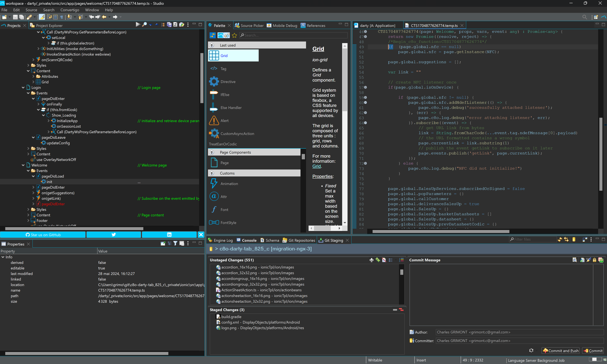
Task: Select the red pageDidEnter tree item
Action: tap(53, 204)
